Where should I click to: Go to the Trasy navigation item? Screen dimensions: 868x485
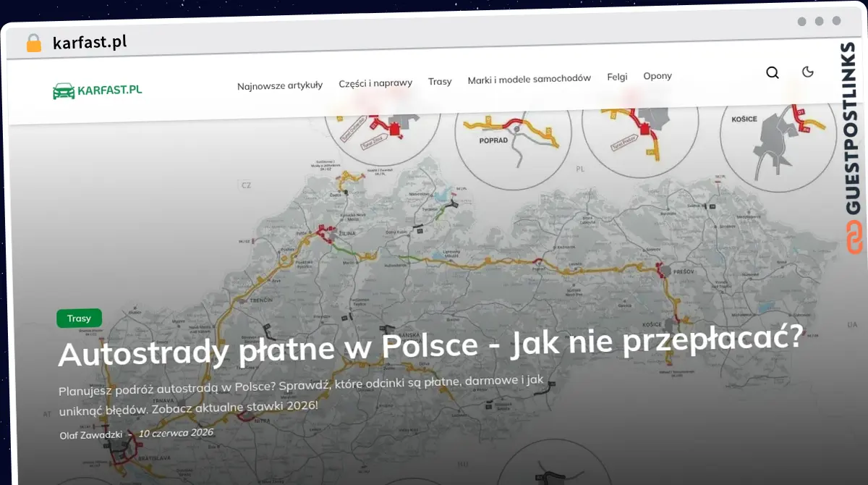coord(439,81)
